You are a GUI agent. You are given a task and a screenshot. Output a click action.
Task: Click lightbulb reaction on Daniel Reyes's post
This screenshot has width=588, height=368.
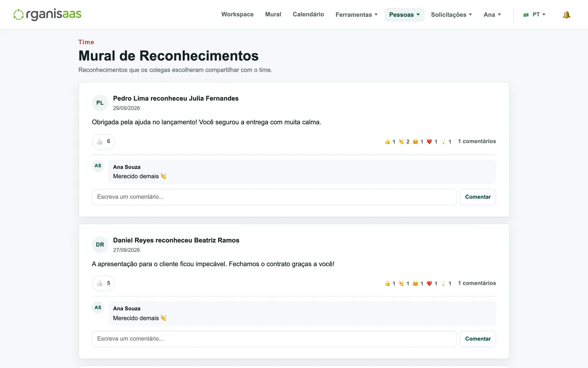tap(446, 283)
